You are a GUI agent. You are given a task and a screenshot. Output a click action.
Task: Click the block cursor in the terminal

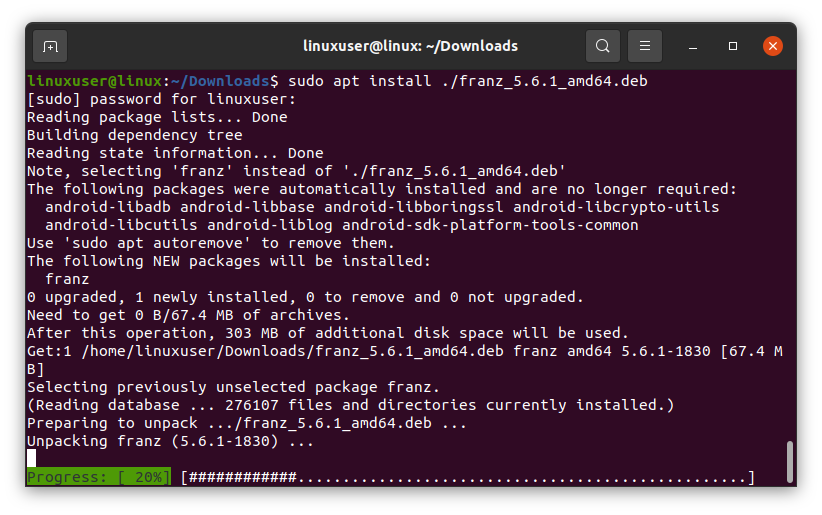pyautogui.click(x=31, y=458)
